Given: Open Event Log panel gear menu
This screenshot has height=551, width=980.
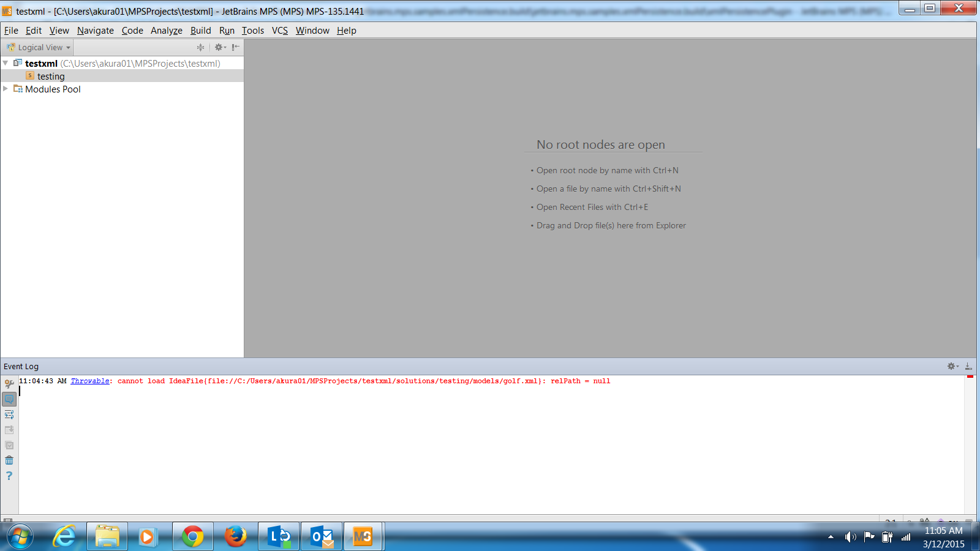Looking at the screenshot, I should 952,366.
